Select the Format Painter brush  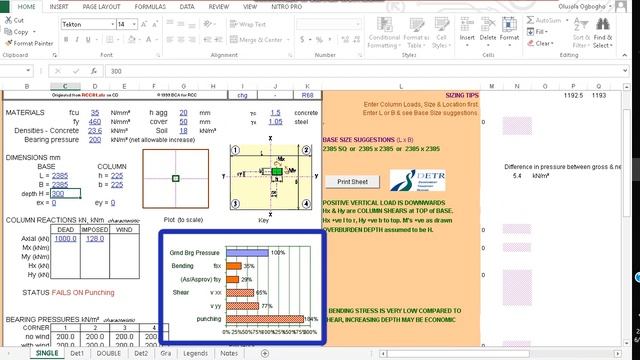pos(8,43)
